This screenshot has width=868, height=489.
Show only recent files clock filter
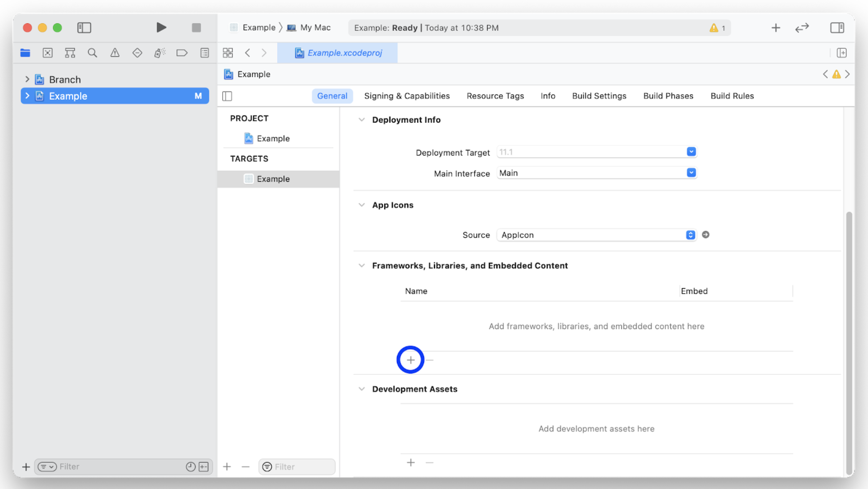[190, 467]
